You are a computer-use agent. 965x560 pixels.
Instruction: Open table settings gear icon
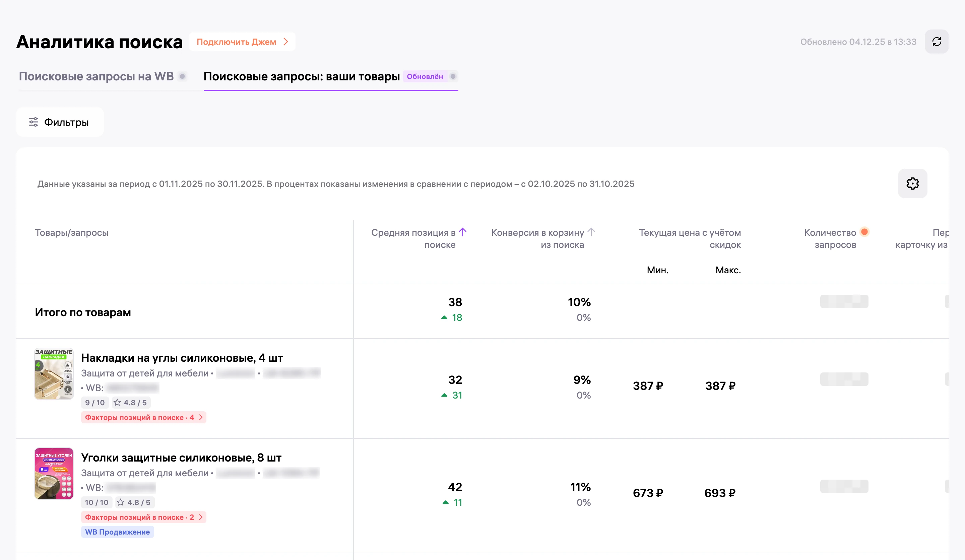coord(912,184)
